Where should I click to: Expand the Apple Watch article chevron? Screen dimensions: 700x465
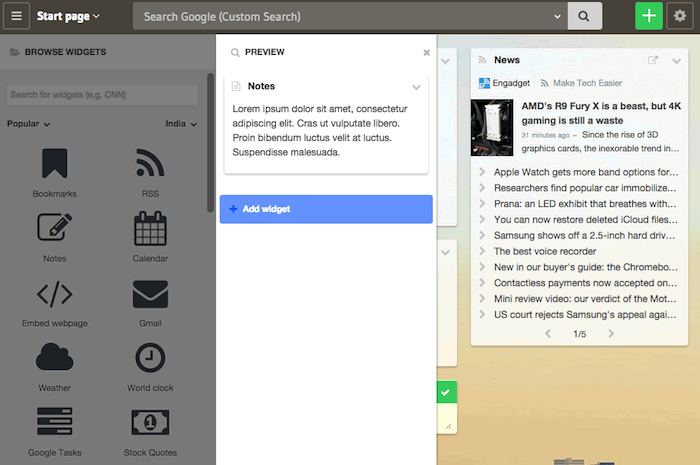482,172
